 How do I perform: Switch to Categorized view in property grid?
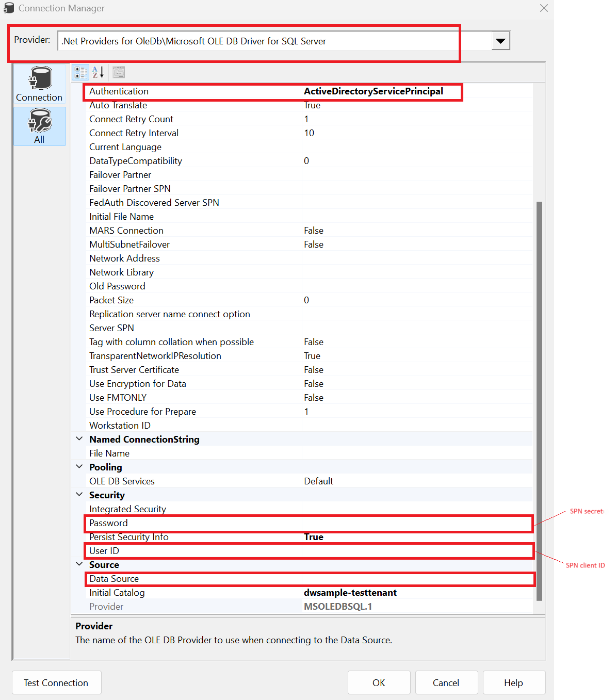click(x=80, y=72)
